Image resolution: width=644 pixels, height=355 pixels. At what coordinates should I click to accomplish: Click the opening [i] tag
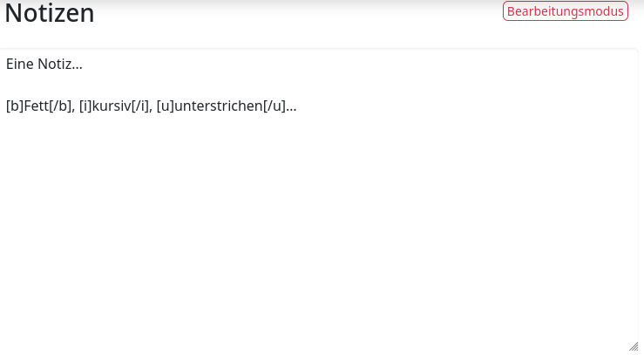click(85, 106)
